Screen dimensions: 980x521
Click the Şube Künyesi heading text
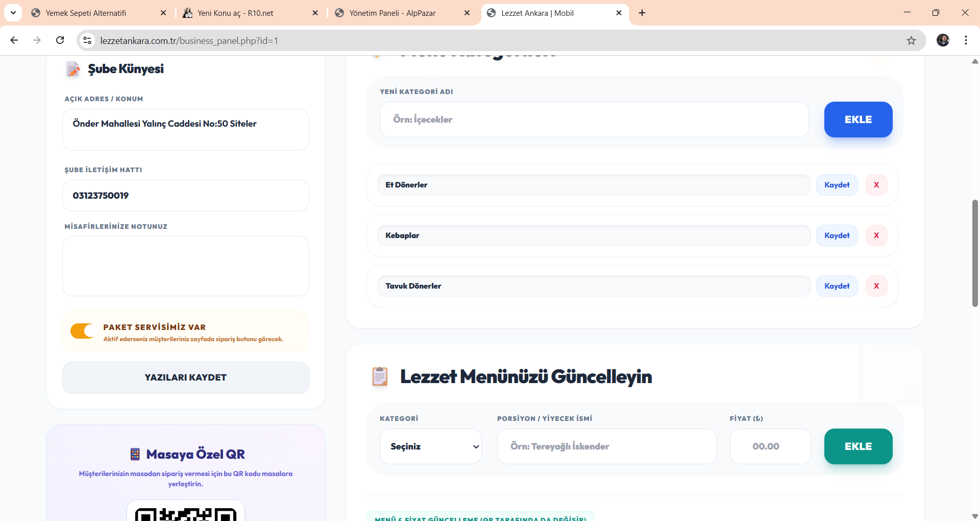coord(126,69)
